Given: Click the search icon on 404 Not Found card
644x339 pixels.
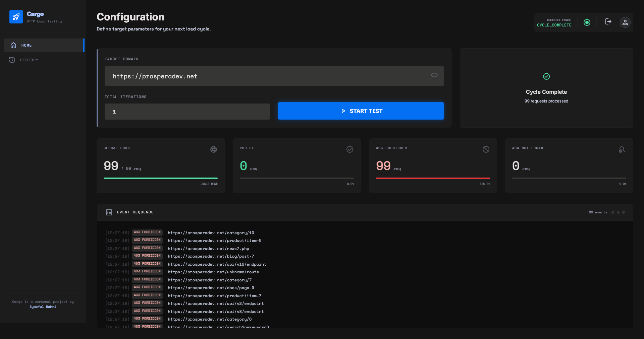Looking at the screenshot, I should (x=622, y=149).
